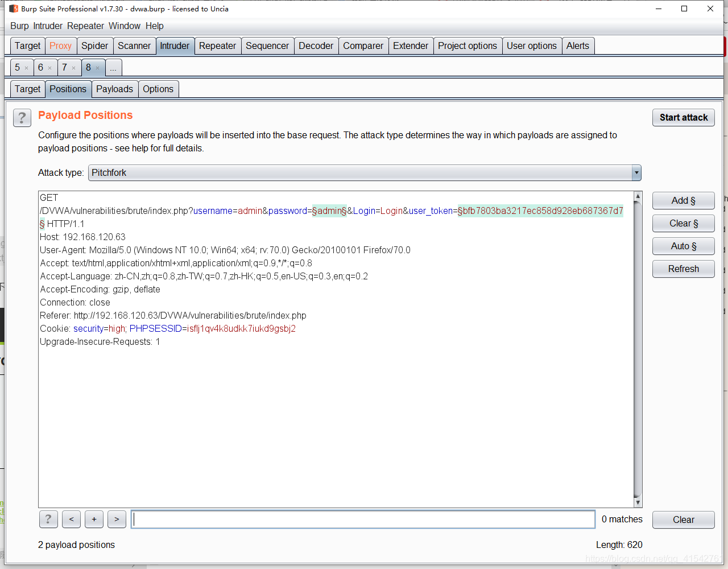Clear the search box with Clear button
This screenshot has height=569, width=728.
(684, 519)
